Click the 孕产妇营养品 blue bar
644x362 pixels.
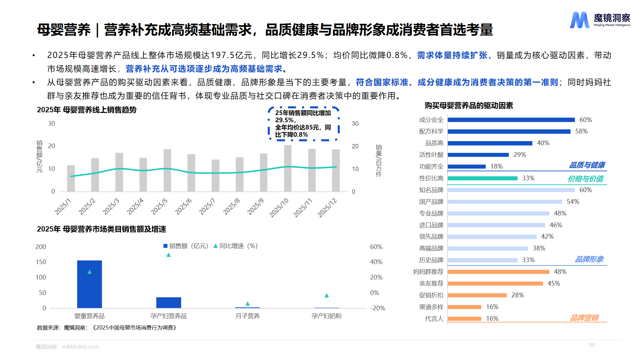tap(168, 303)
